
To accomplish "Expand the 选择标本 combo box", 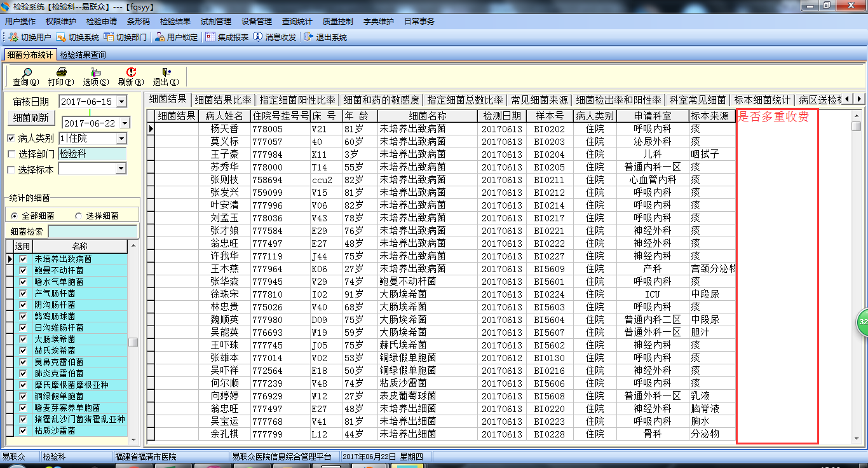I will click(x=121, y=169).
